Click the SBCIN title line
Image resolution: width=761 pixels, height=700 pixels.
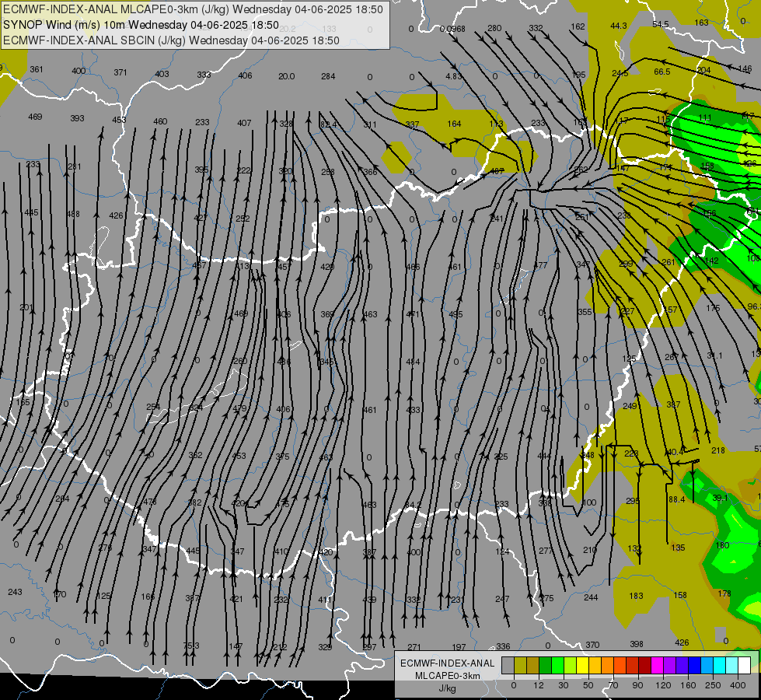coord(171,40)
